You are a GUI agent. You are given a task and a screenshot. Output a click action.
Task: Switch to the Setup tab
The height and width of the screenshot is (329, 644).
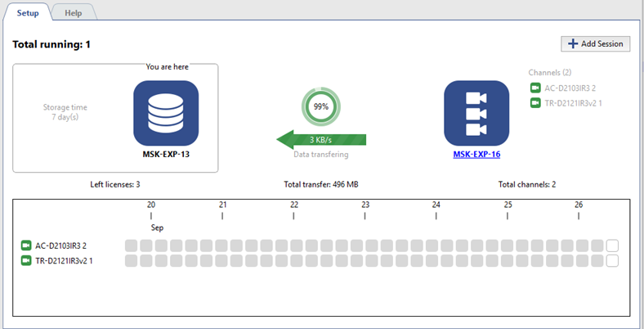coord(28,13)
